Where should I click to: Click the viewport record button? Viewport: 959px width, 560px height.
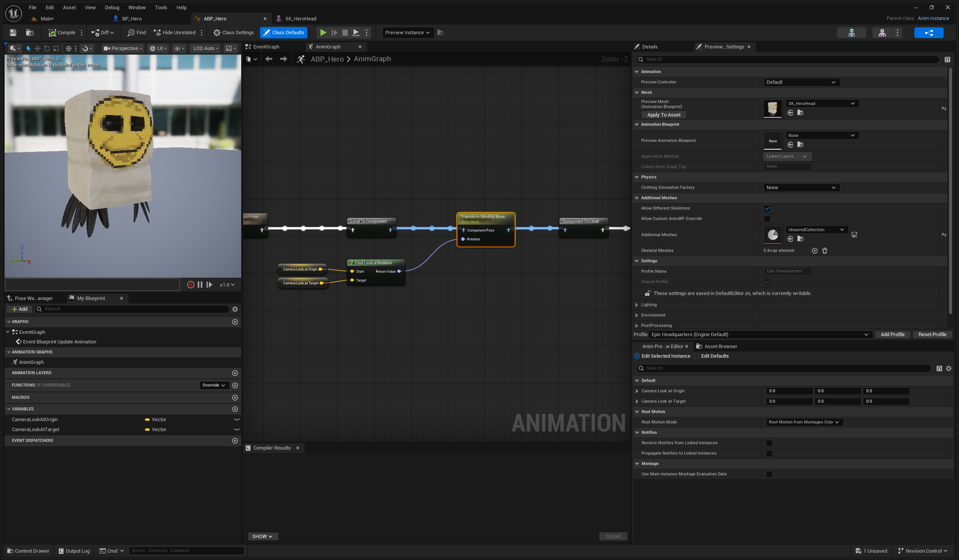190,285
